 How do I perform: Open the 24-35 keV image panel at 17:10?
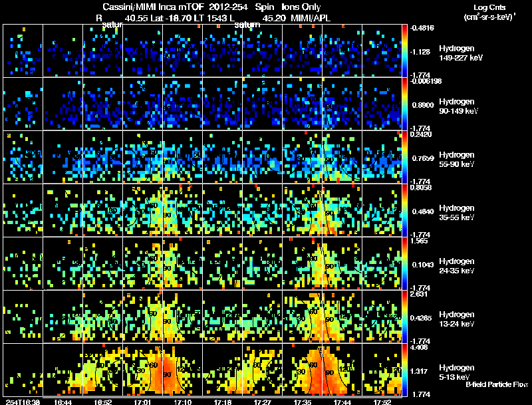(x=182, y=263)
